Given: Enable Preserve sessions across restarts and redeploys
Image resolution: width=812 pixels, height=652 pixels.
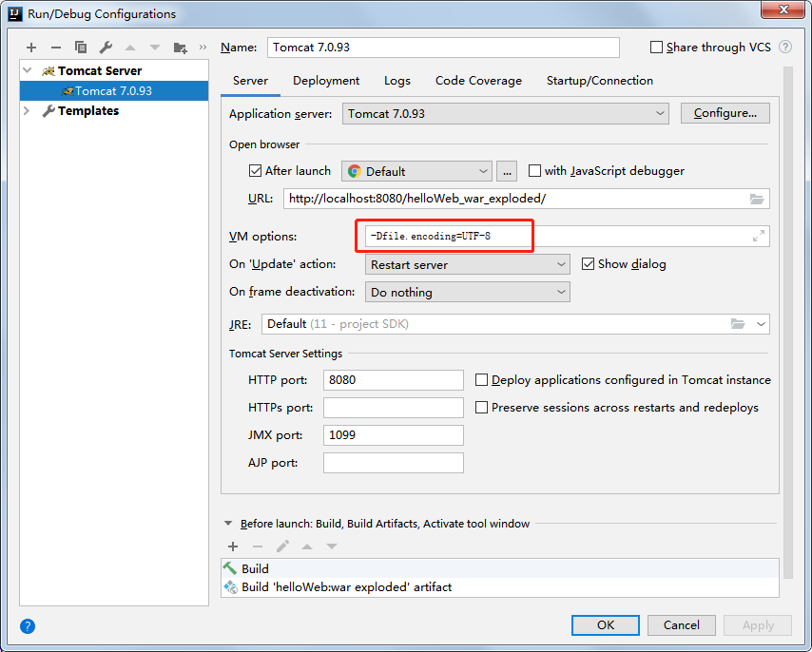Looking at the screenshot, I should [482, 407].
